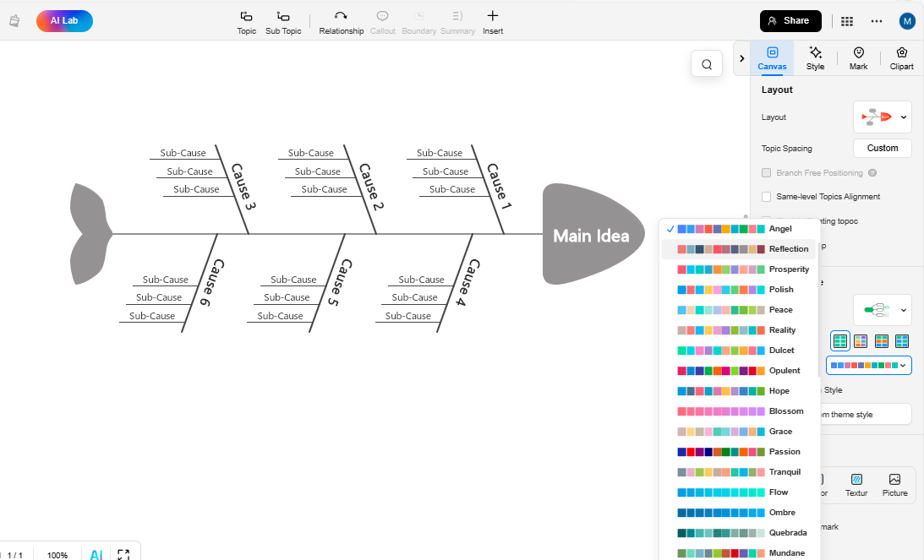Expand the color scheme dropdown
This screenshot has height=560, width=924.
[x=868, y=366]
